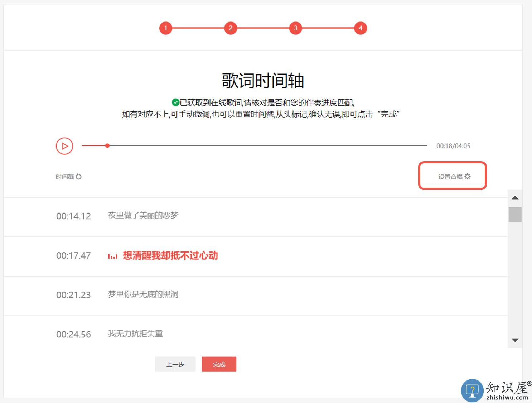This screenshot has width=532, height=403.
Task: Click the lyric list scrollbar thumb
Action: point(515,214)
